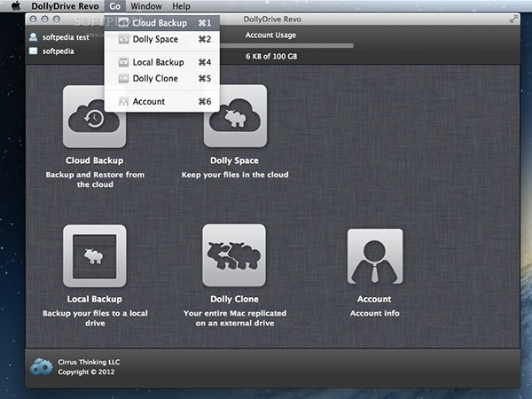The width and height of the screenshot is (532, 399).
Task: Open the Dolly Clone two-sheep icon
Action: tap(234, 255)
